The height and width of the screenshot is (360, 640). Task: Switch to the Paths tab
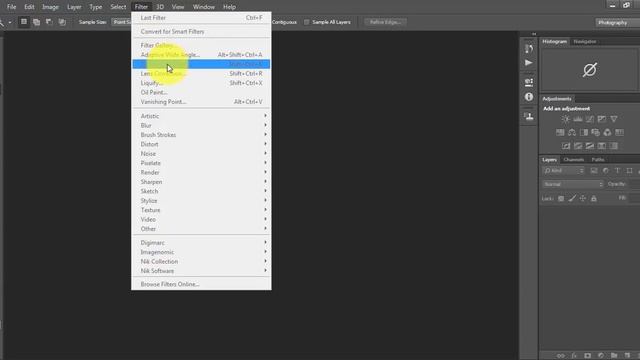[598, 160]
